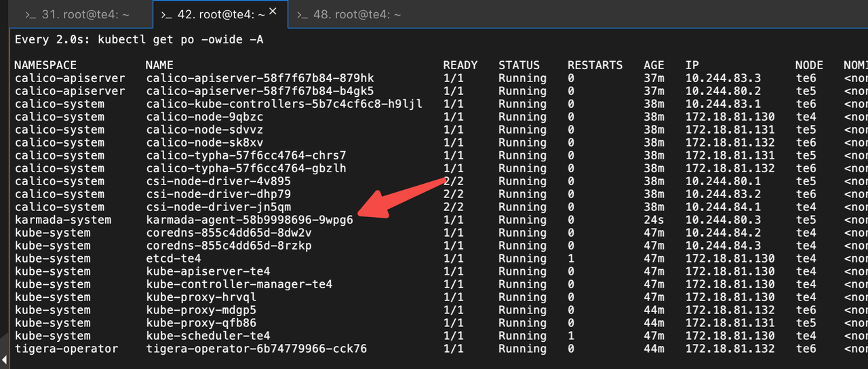Viewport: 868px width, 369px height.
Task: Click the restart count 1 for kube-scheduler-te4
Action: tap(571, 336)
